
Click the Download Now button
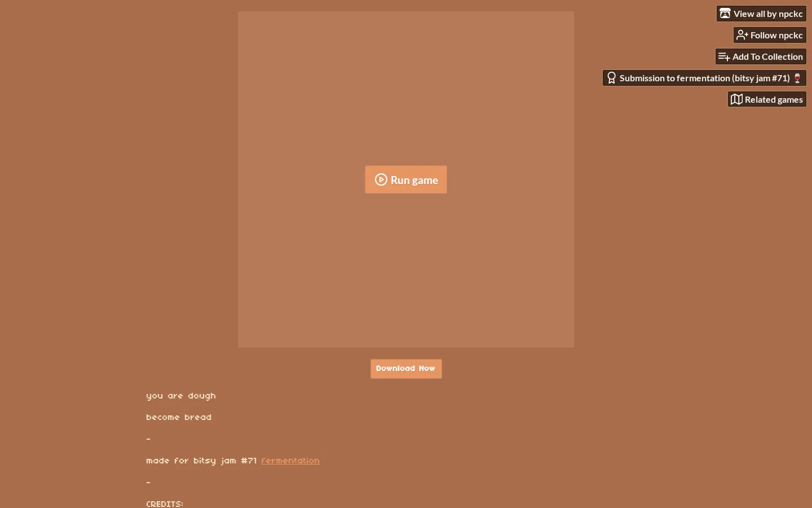pos(406,369)
